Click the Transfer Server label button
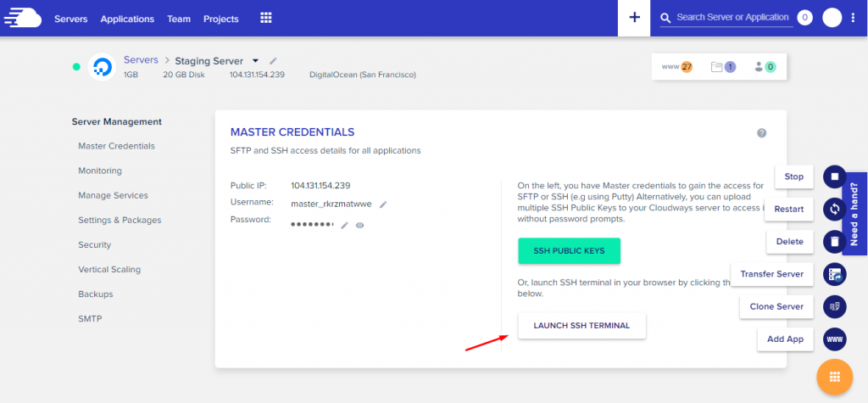 coord(772,274)
